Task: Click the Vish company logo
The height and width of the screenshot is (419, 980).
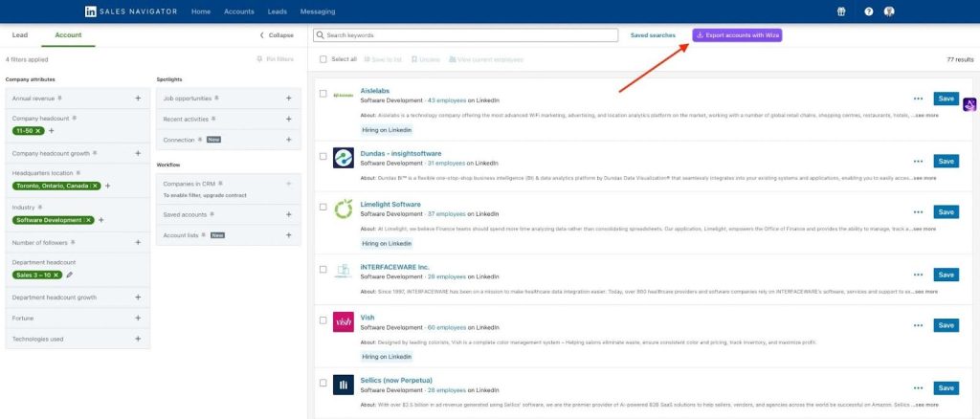Action: (344, 322)
